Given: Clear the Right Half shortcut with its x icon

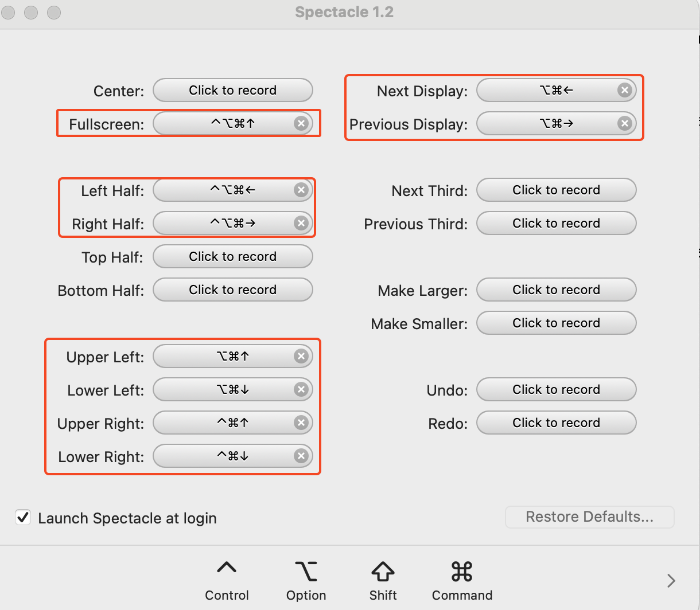Looking at the screenshot, I should coord(301,223).
